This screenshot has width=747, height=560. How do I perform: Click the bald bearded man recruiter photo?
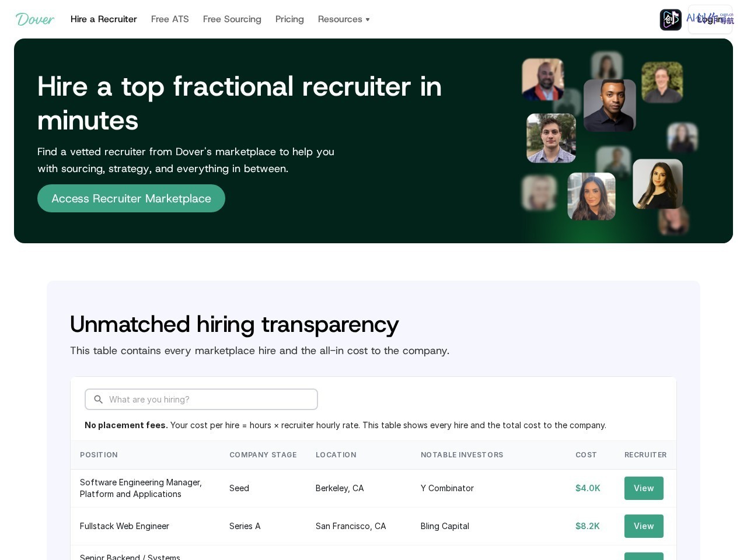pos(543,79)
